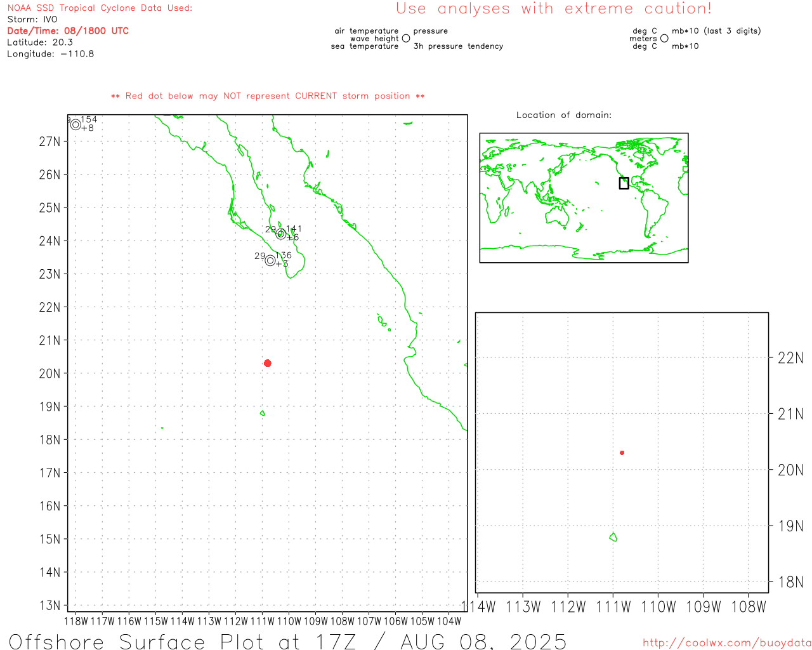The image size is (812, 650).
Task: Click the 111W label on zoomed inset map
Action: (x=613, y=607)
